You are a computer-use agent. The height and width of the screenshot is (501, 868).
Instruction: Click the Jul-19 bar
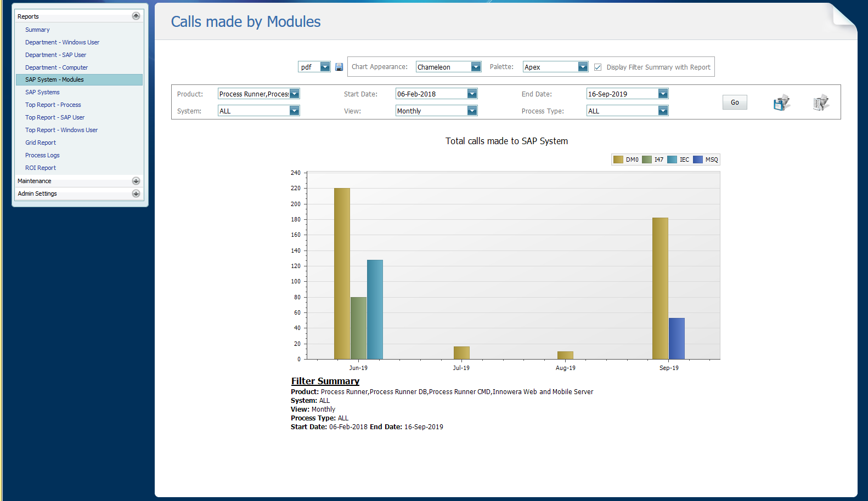[461, 353]
